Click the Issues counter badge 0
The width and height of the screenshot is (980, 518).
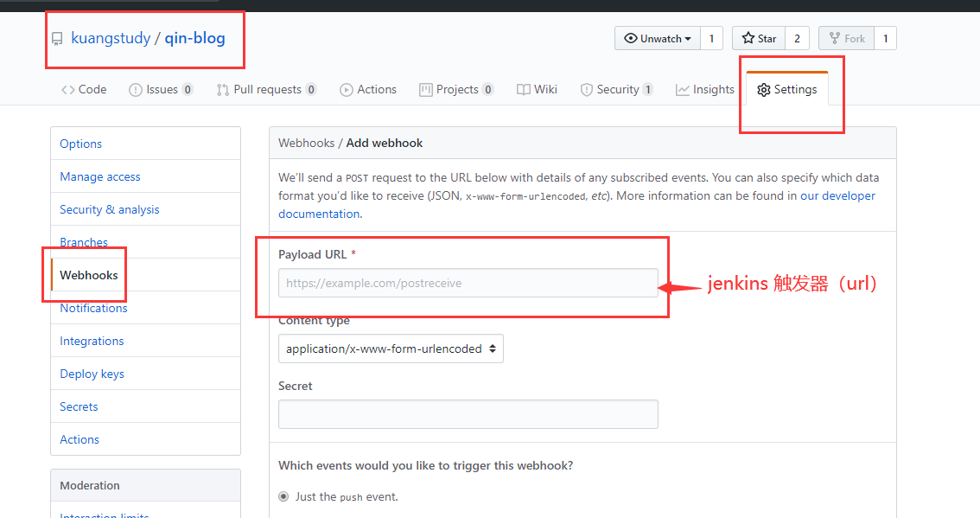click(187, 89)
